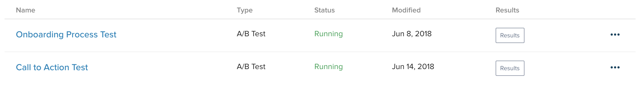The image size is (644, 107).
Task: Sort by the Status column header
Action: tap(325, 10)
